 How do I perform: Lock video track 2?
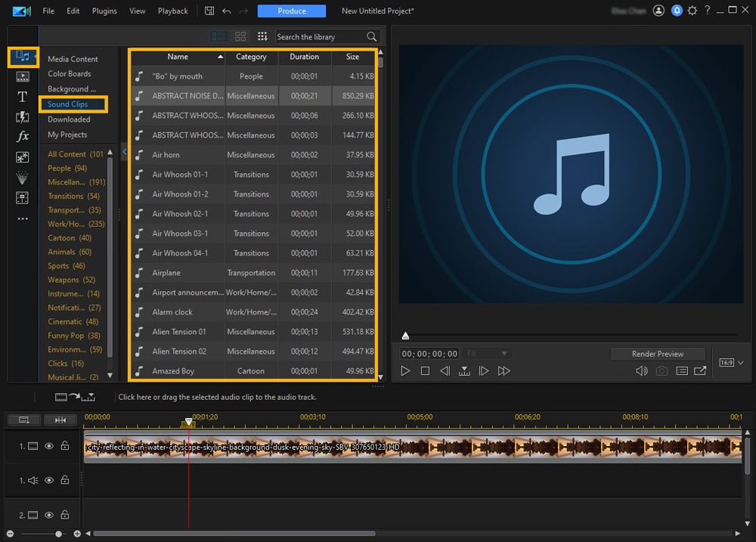click(65, 516)
